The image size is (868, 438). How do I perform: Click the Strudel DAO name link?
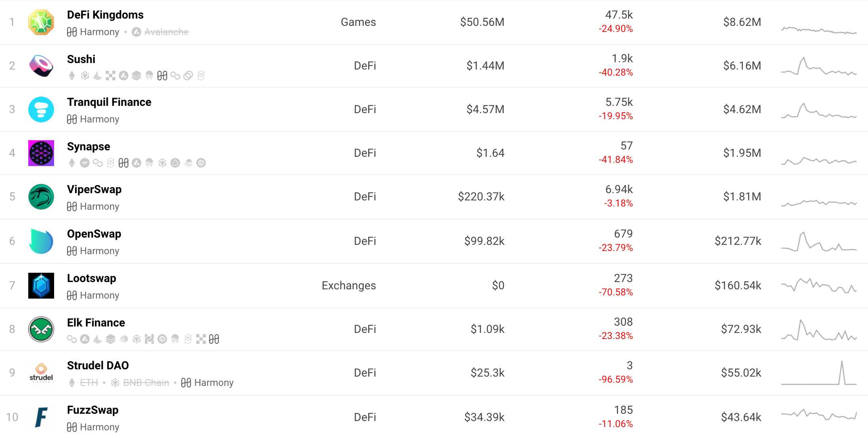point(98,366)
